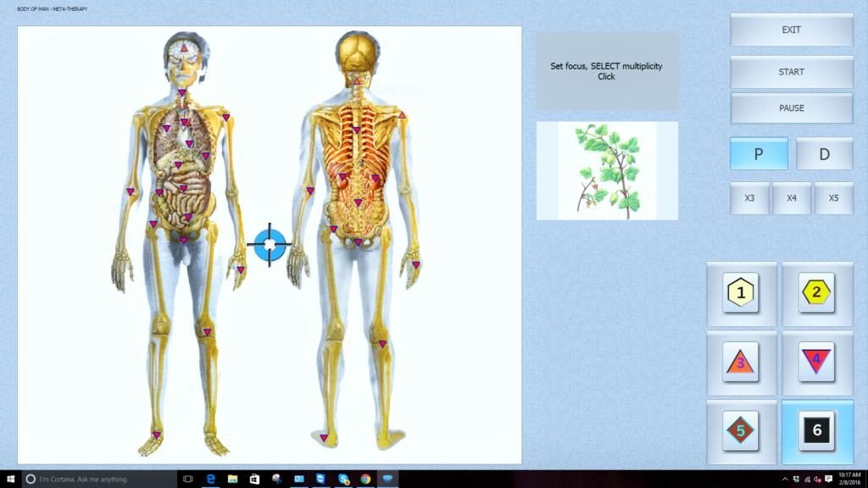Toggle the D mode button
This screenshot has height=488, width=868.
tap(824, 154)
